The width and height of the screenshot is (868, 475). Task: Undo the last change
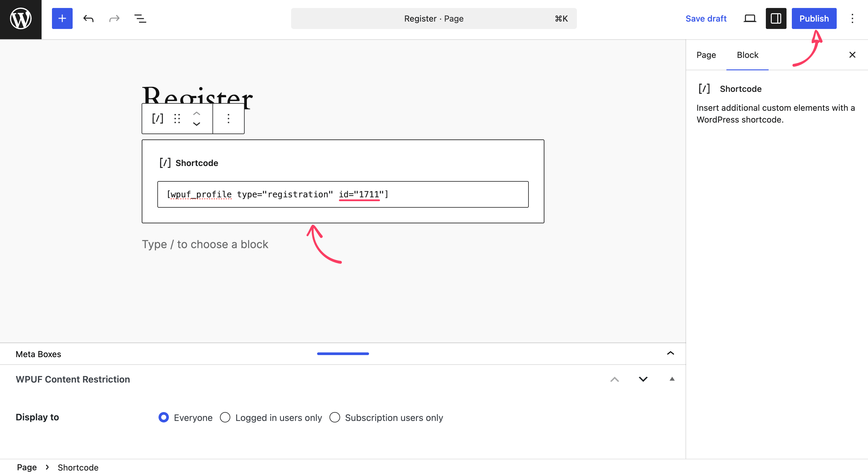tap(88, 19)
